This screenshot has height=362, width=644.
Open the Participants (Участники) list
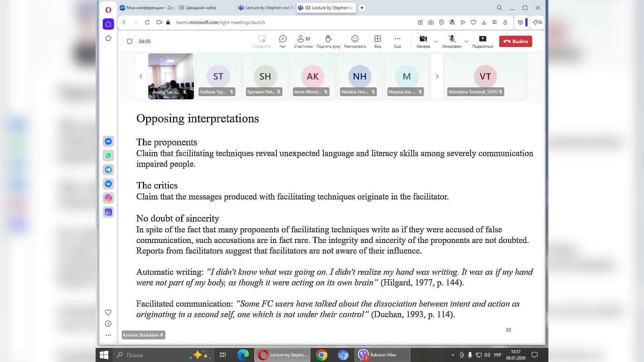[303, 41]
